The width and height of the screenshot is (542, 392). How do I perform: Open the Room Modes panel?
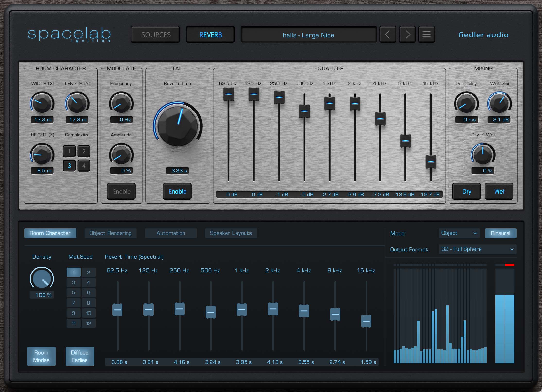point(41,356)
